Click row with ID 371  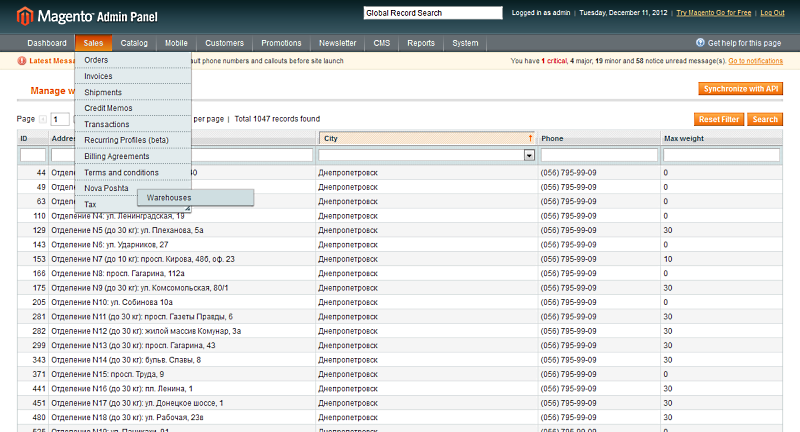[x=399, y=374]
